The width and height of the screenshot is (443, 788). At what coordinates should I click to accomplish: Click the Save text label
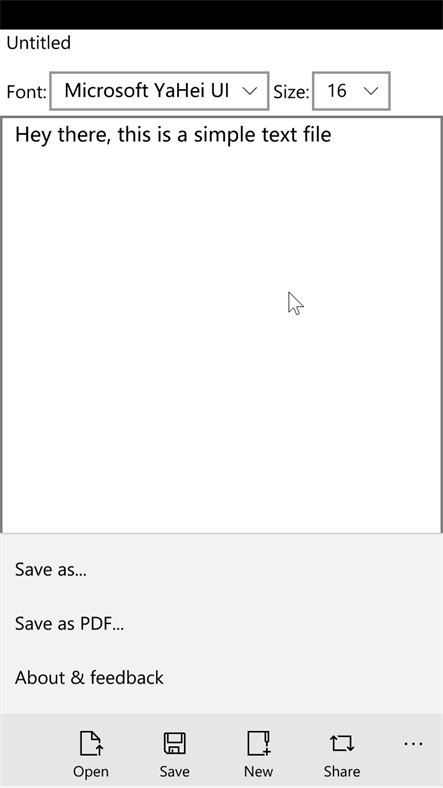(x=174, y=771)
